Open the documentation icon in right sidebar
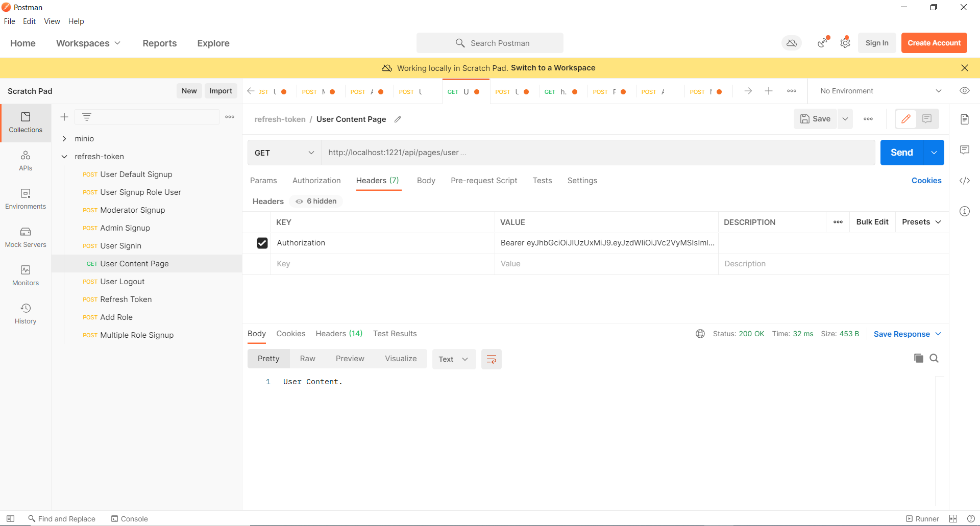 pos(965,119)
